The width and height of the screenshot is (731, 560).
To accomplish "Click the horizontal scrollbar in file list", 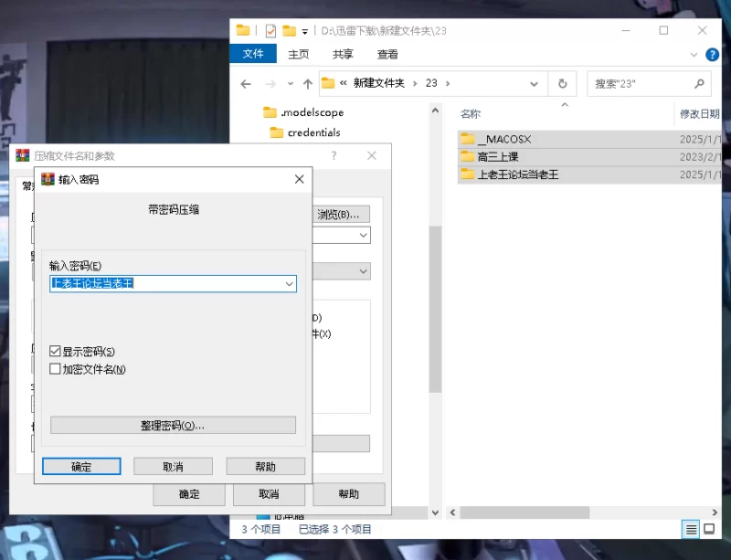I will pyautogui.click(x=524, y=512).
